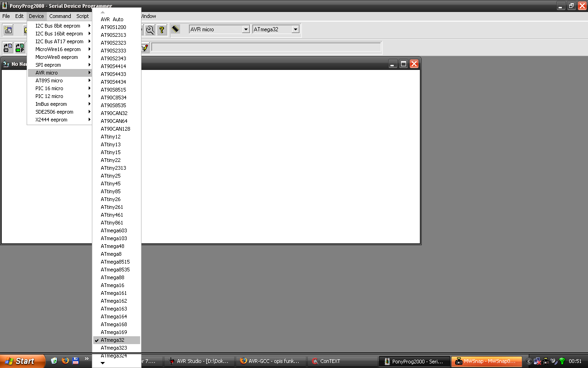This screenshot has height=368, width=588.
Task: Choose ATmega16 from the device list
Action: tap(113, 285)
